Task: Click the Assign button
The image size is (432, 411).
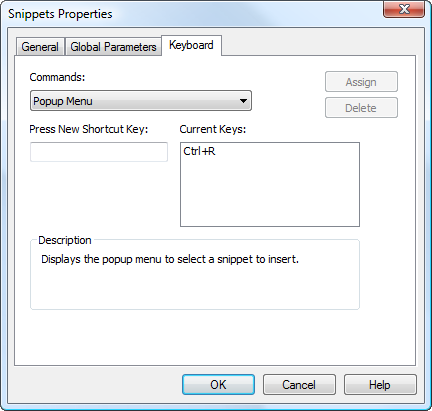Action: [x=361, y=82]
